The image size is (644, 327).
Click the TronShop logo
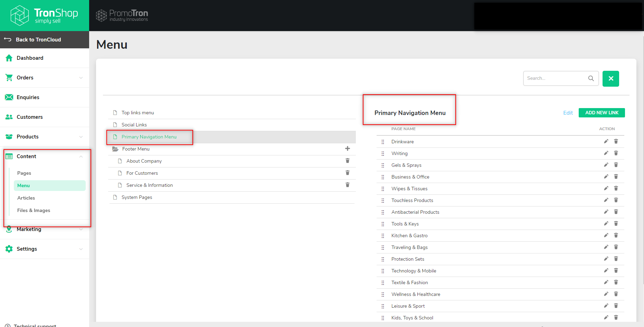tap(44, 16)
